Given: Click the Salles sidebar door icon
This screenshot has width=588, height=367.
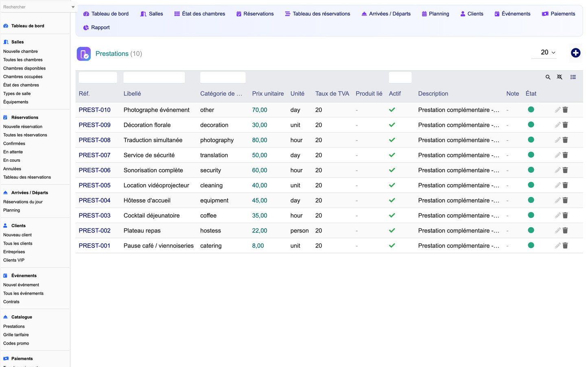Looking at the screenshot, I should click(x=6, y=42).
